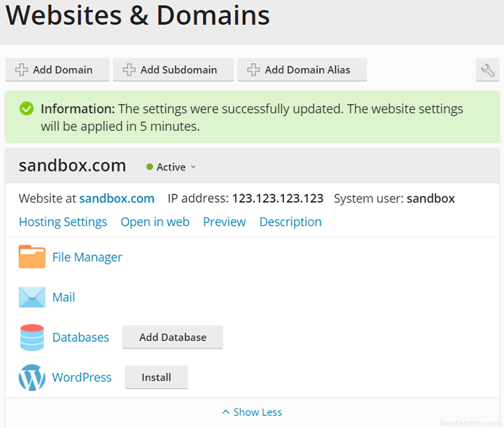
Task: Visit the sandbox.com website link
Action: coord(116,199)
